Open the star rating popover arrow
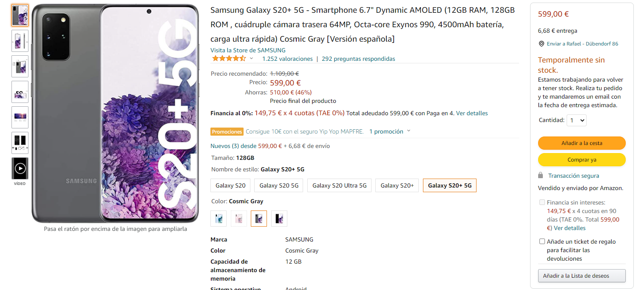 [x=251, y=59]
